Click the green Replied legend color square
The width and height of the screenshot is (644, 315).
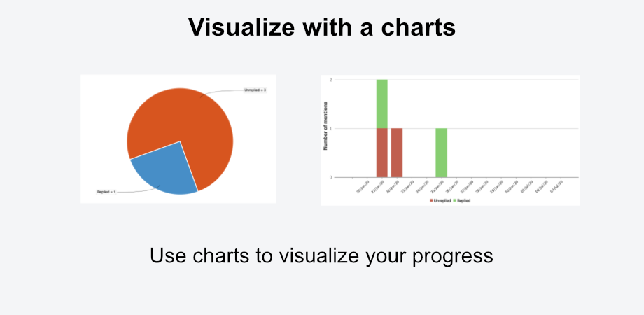455,200
